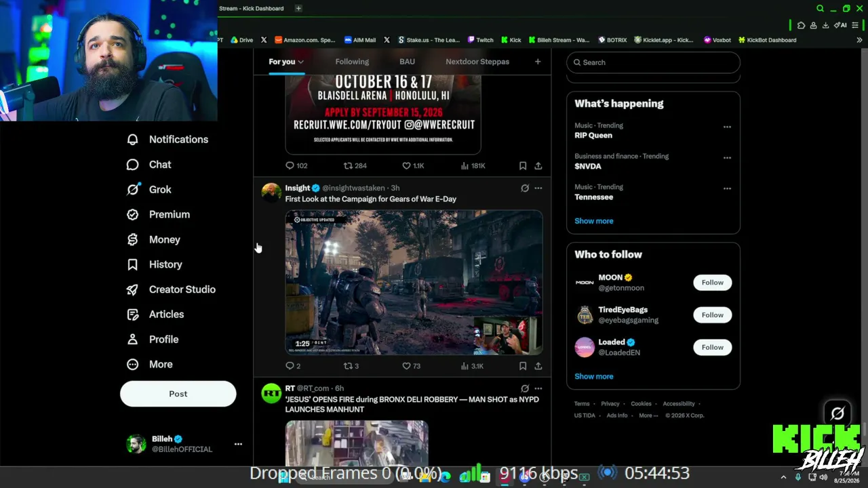Screen dimensions: 868x488
Task: Expand the More footer links menu
Action: click(x=648, y=415)
